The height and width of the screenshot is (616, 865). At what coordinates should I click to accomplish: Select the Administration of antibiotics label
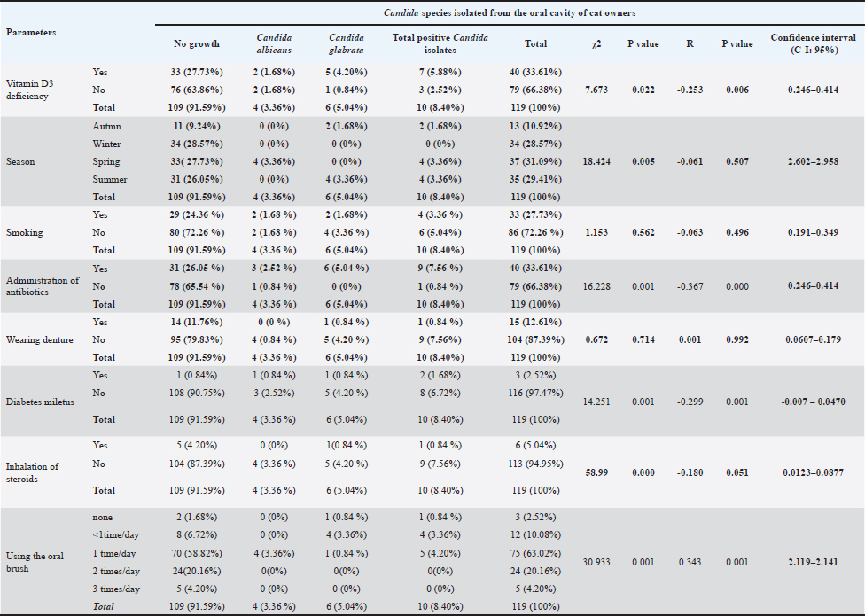coord(43,287)
